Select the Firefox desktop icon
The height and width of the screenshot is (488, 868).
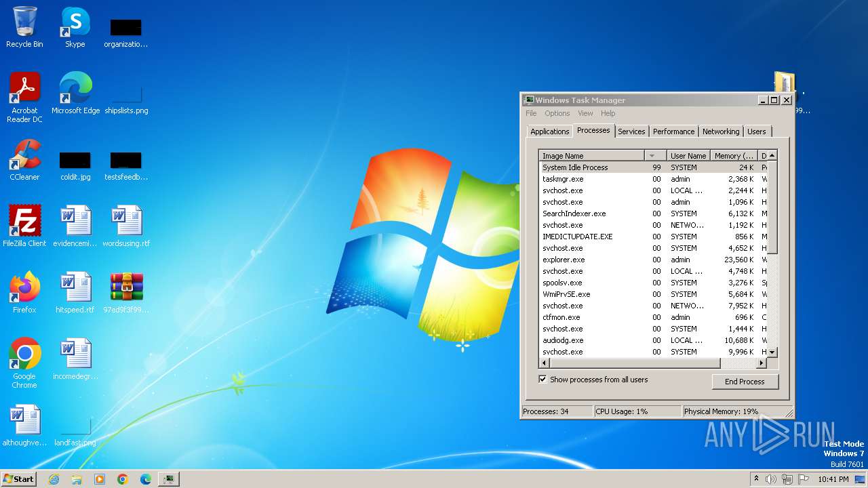[x=24, y=293]
